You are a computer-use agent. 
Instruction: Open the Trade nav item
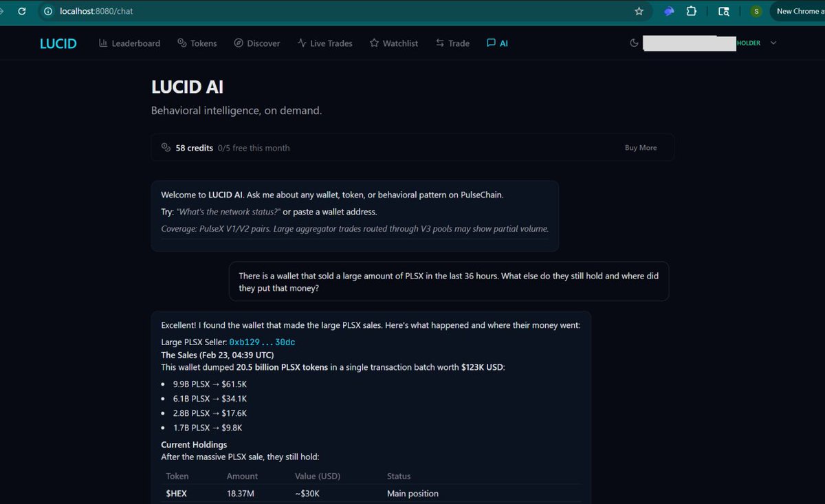click(x=452, y=43)
